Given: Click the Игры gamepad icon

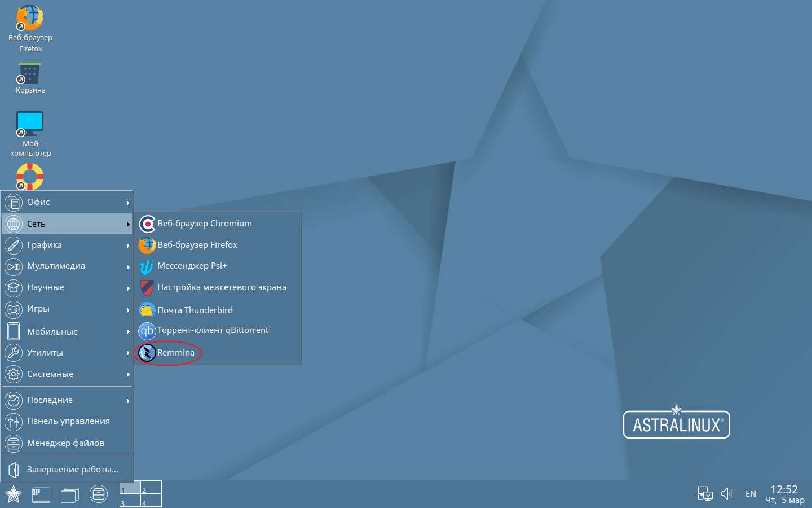Looking at the screenshot, I should (x=14, y=309).
